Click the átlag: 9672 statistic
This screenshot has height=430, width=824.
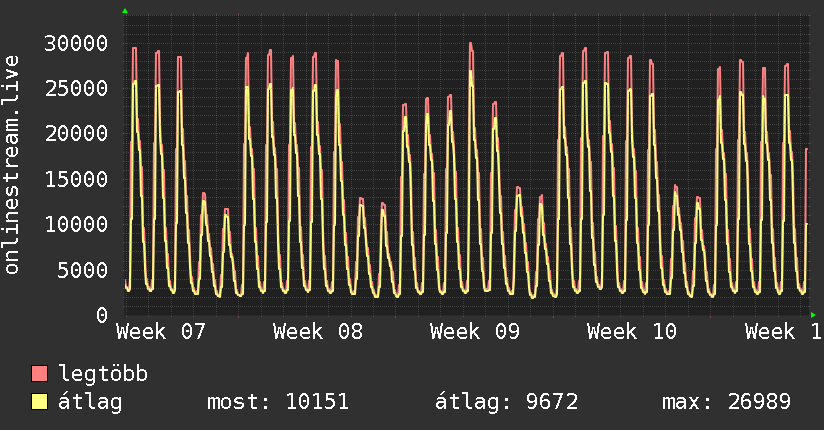[507, 402]
